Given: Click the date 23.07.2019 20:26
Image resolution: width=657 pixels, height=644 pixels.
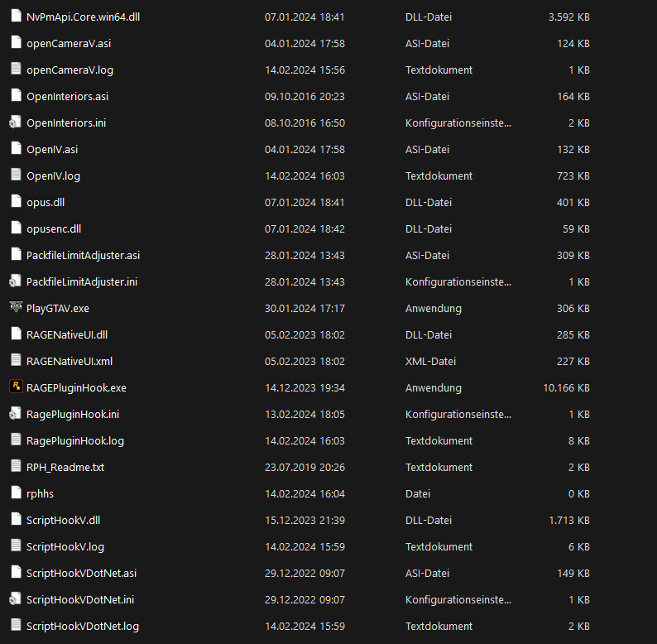Looking at the screenshot, I should 305,468.
